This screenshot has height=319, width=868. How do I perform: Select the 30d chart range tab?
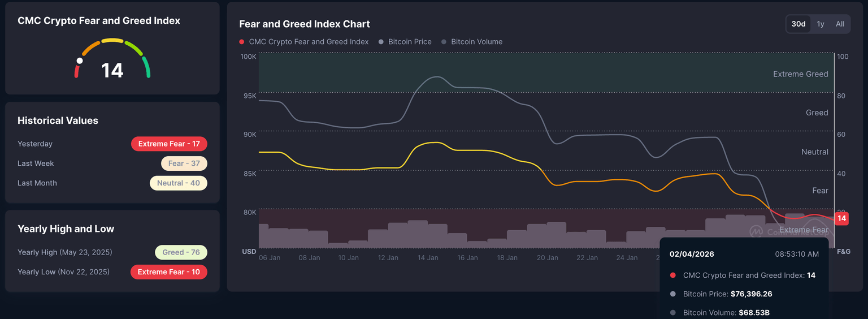[798, 24]
